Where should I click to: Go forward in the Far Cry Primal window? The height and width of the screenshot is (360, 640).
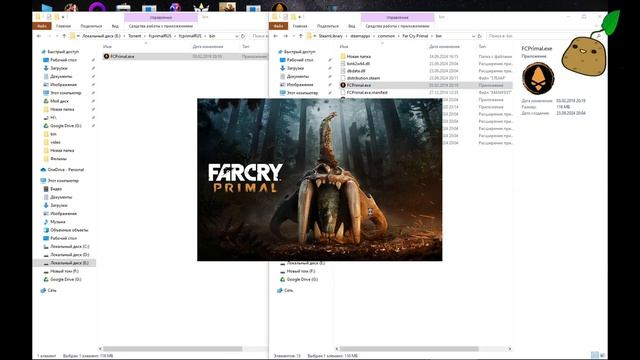click(x=286, y=36)
